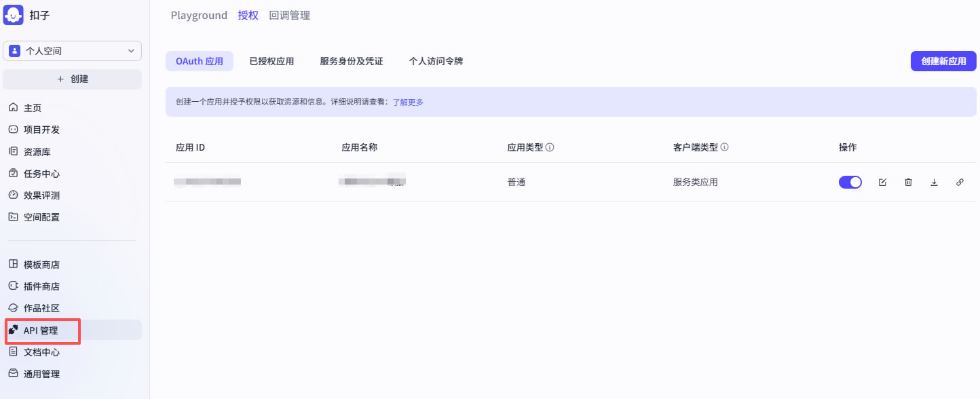Select the OAuth 应用 sub-tab
The width and height of the screenshot is (980, 399).
pyautogui.click(x=200, y=61)
